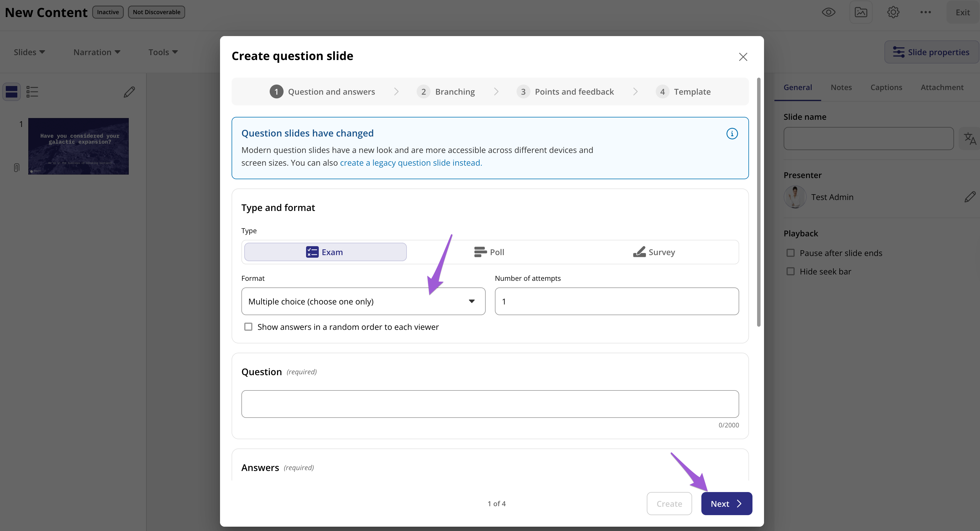The image size is (980, 531).
Task: Click the translate icon next to Slide name
Action: 970,138
